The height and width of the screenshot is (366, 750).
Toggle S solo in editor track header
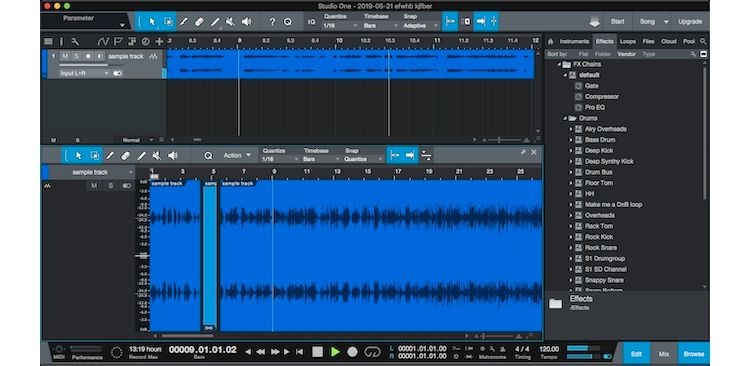110,186
